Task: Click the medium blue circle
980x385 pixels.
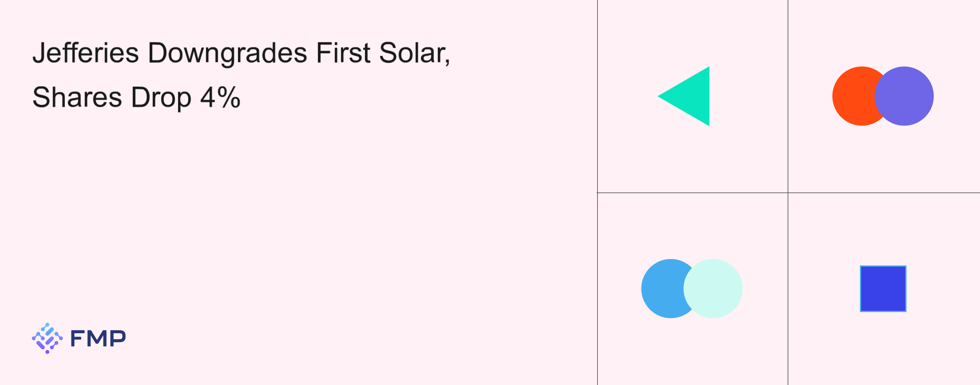Action: pos(662,289)
